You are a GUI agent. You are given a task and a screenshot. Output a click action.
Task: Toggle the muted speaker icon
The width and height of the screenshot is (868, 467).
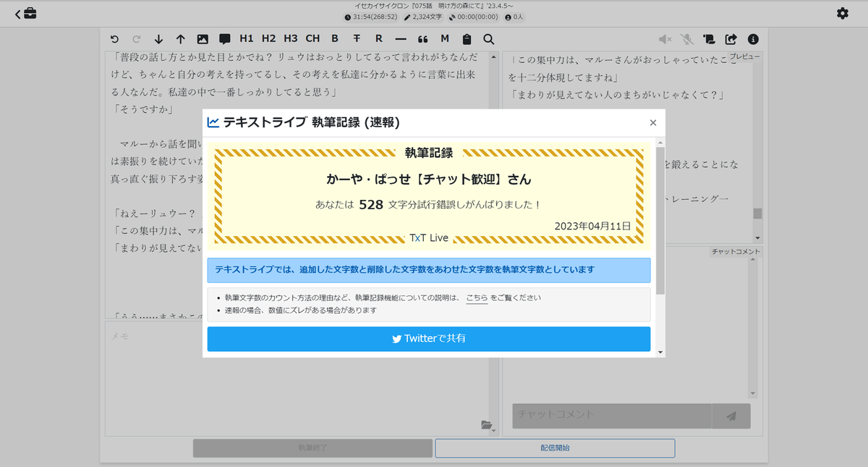665,39
